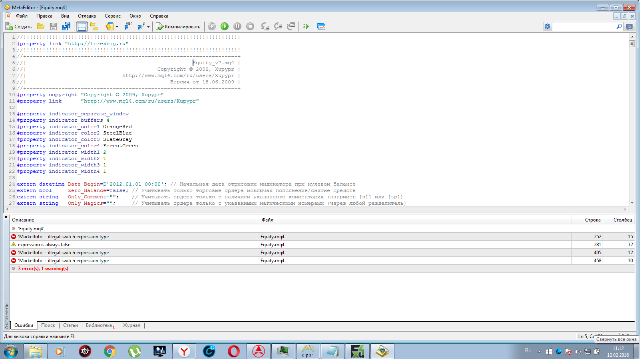This screenshot has height=364, width=641.
Task: Switch to the Библиотека tab
Action: [100, 326]
